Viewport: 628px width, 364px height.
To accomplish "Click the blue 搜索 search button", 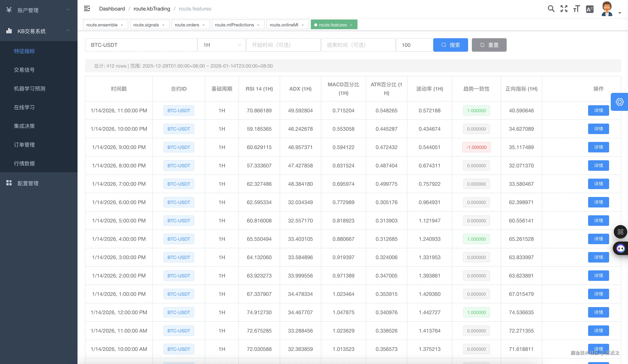I will (x=450, y=45).
